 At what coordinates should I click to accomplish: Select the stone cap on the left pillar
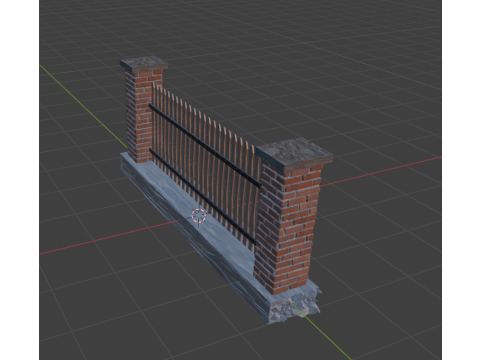tap(144, 65)
